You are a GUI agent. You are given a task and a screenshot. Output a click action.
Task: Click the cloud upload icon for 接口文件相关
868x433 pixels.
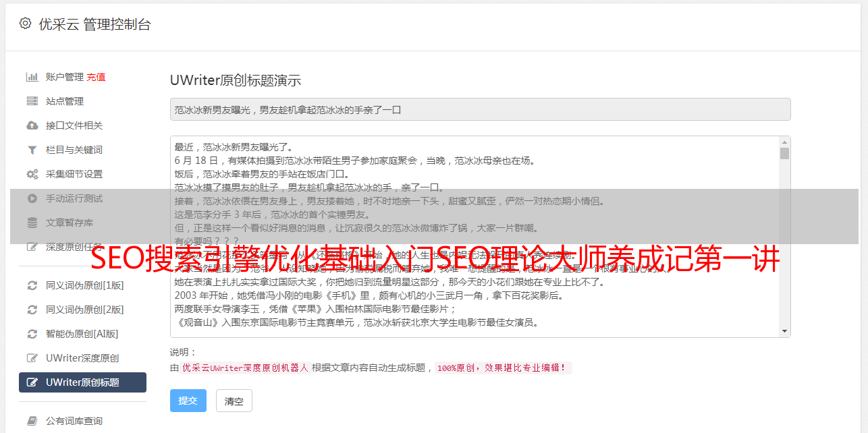[32, 125]
